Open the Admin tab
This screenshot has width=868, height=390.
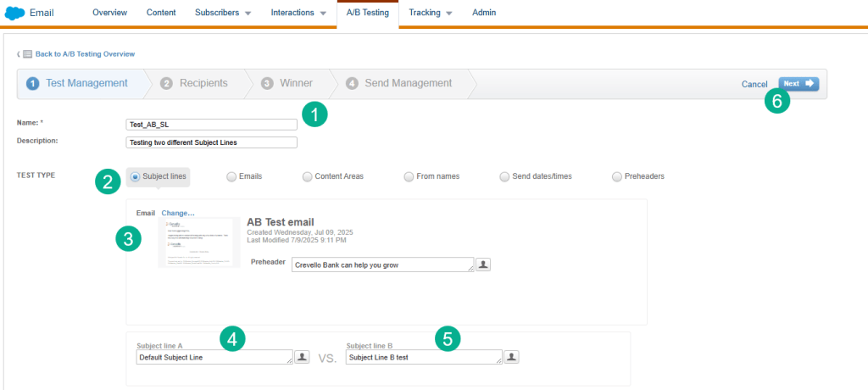coord(484,13)
